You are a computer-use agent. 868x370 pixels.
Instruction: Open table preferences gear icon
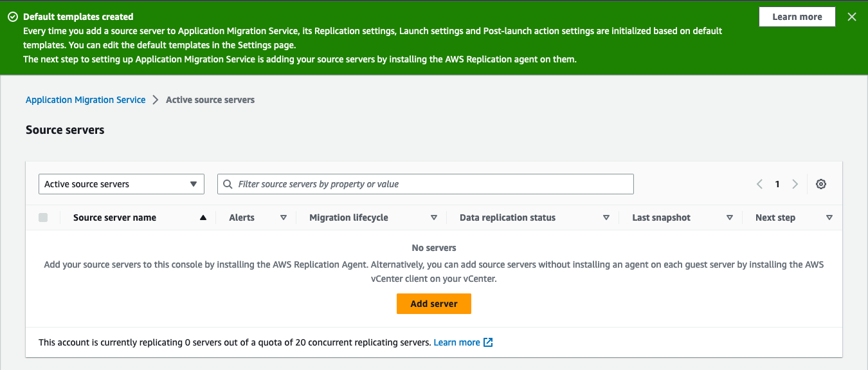tap(821, 184)
